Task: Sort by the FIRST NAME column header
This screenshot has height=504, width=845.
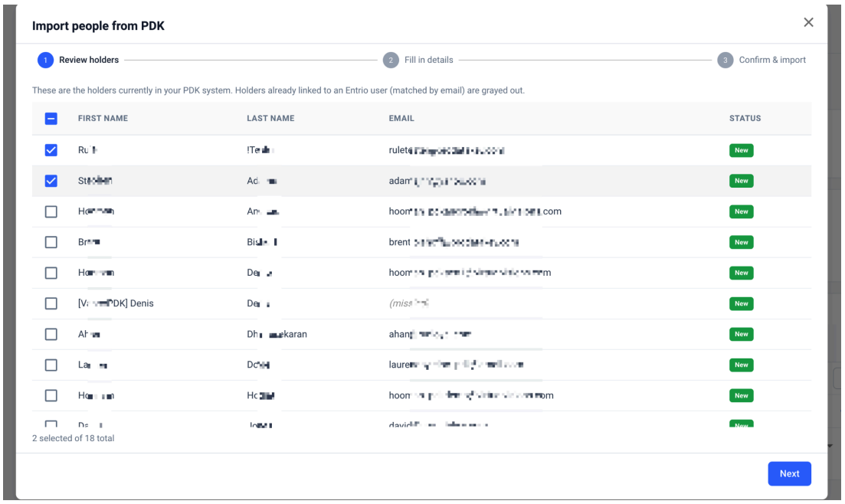Action: 103,118
